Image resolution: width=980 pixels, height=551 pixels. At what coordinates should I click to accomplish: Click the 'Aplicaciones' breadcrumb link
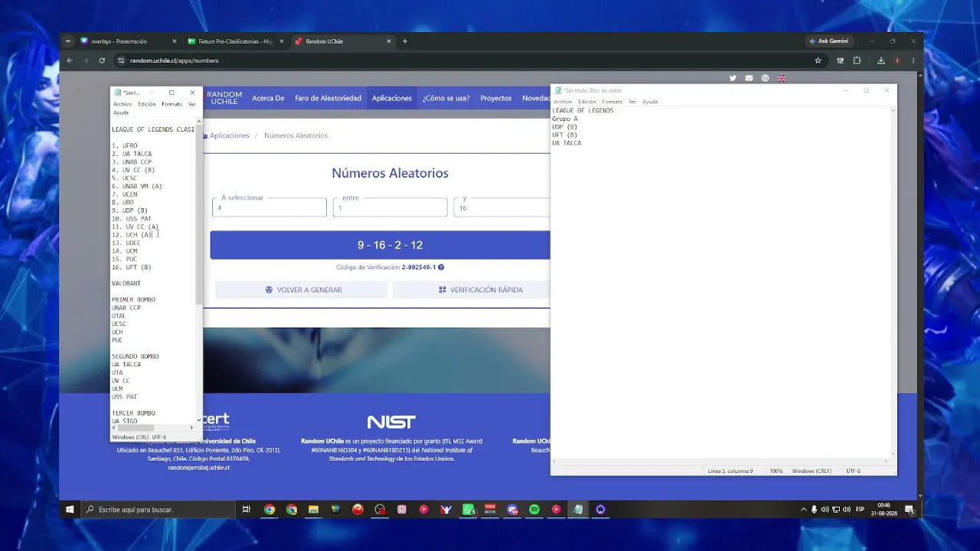click(230, 135)
